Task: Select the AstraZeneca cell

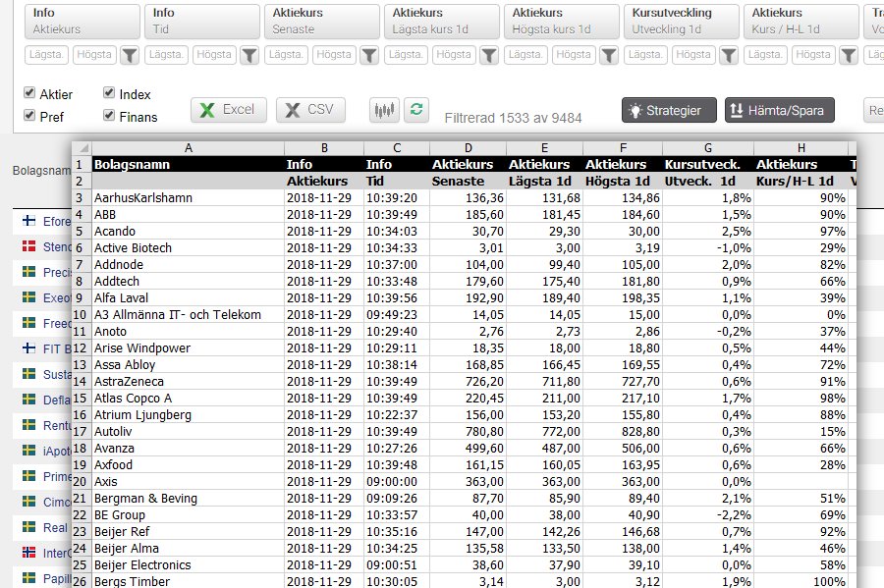Action: pyautogui.click(x=189, y=381)
